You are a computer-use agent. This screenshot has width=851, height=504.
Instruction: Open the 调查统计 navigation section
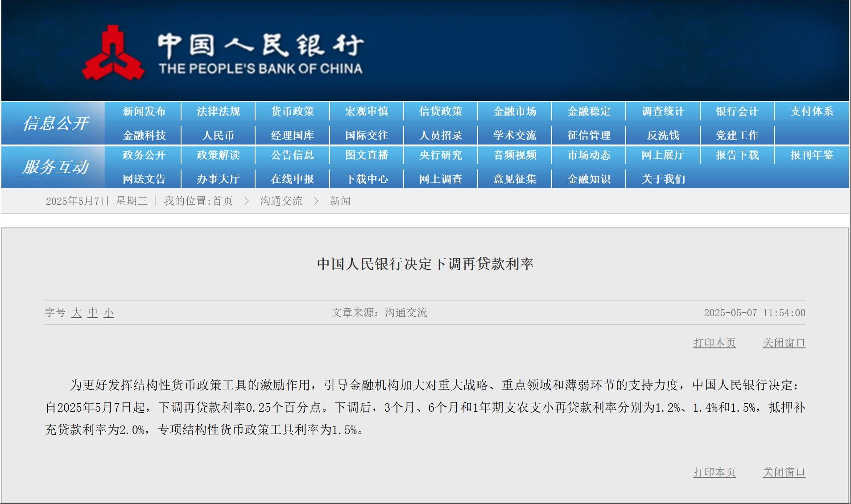(663, 111)
